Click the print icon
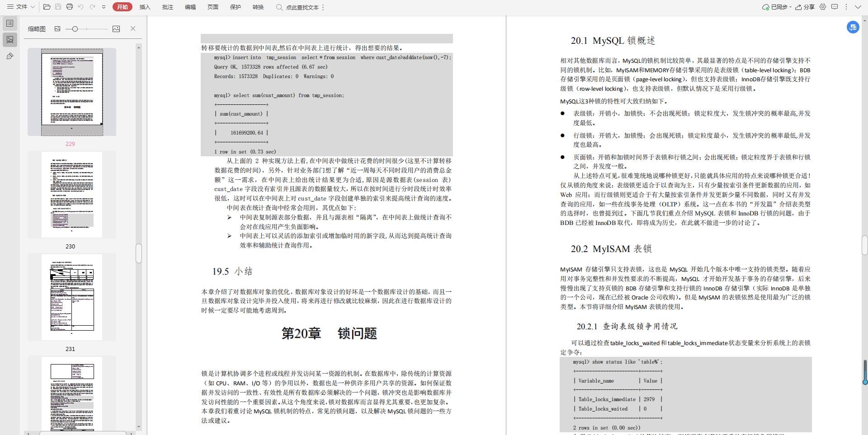 click(69, 7)
